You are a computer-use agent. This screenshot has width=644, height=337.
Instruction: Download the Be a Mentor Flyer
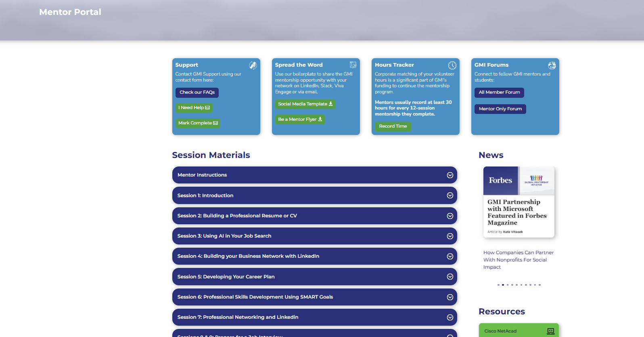click(300, 119)
